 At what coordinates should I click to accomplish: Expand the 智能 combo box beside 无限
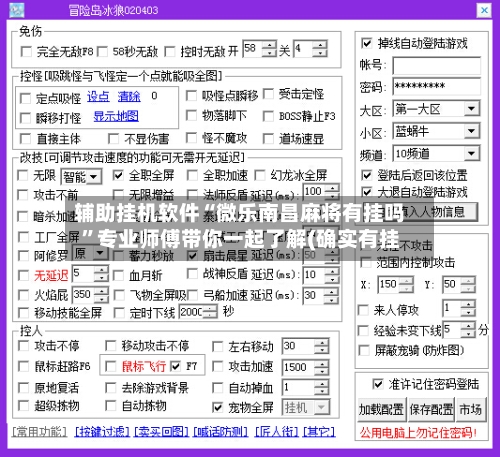(94, 177)
